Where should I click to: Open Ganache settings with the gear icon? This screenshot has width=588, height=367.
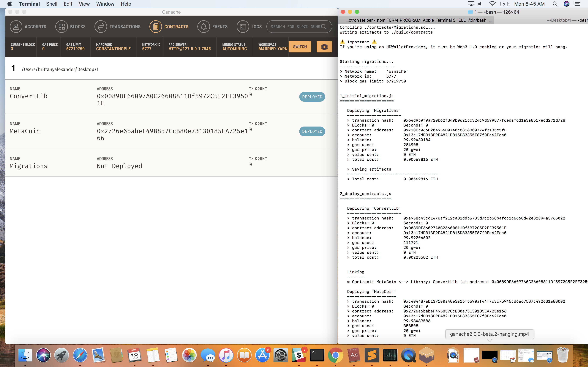click(x=324, y=47)
